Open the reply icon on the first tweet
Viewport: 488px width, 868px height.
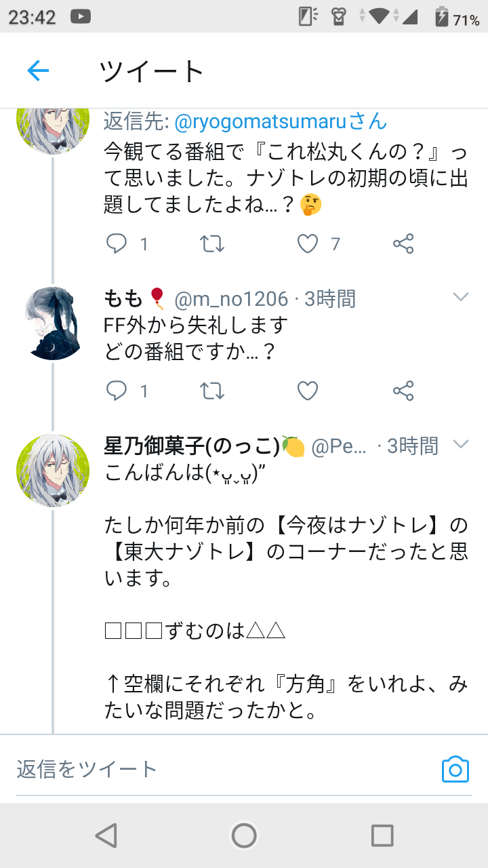point(117,243)
